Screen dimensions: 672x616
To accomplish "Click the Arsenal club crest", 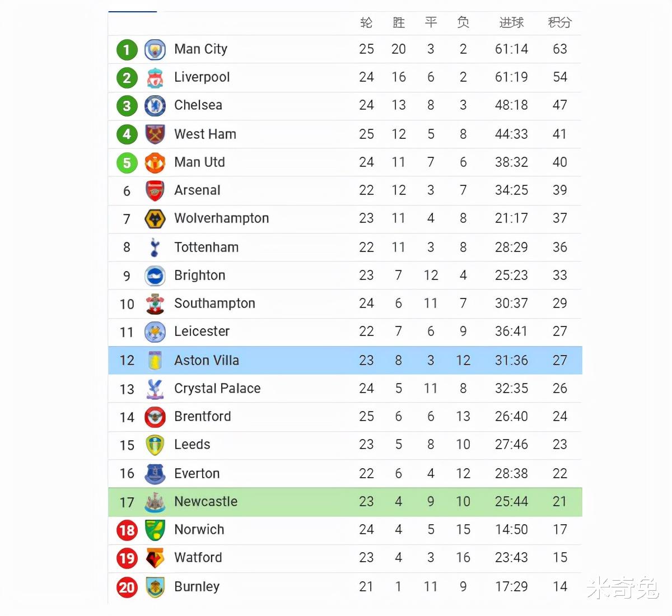I will 155,191.
